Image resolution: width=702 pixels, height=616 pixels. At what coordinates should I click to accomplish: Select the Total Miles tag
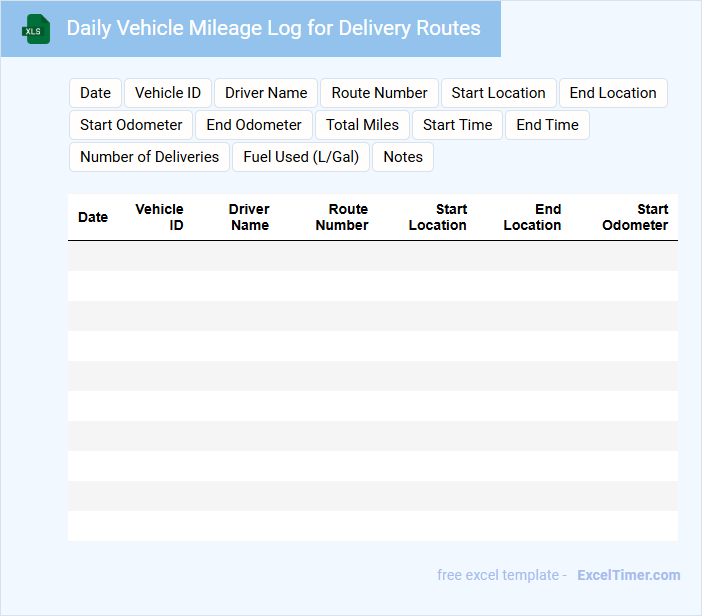362,125
